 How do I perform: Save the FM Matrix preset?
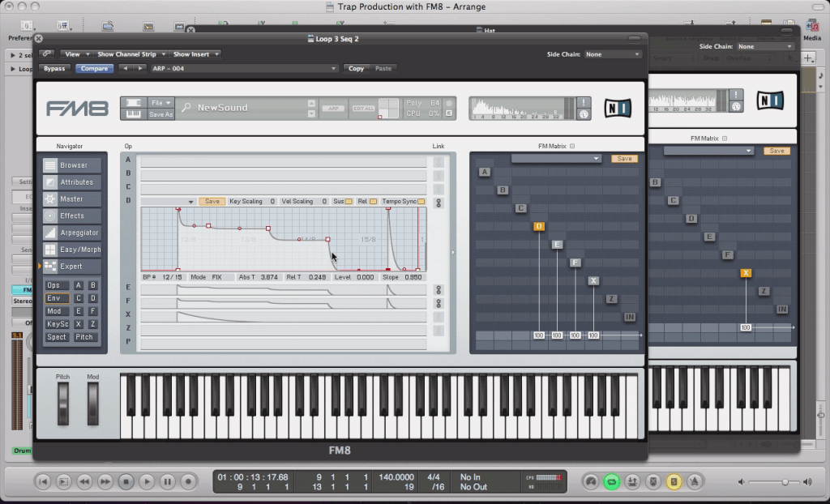tap(625, 158)
